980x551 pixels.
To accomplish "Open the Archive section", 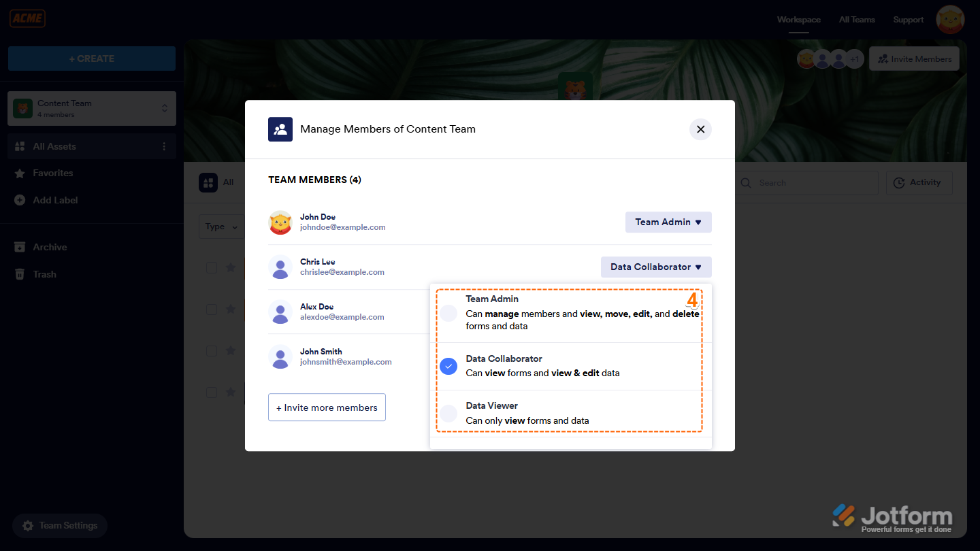I will pyautogui.click(x=51, y=247).
